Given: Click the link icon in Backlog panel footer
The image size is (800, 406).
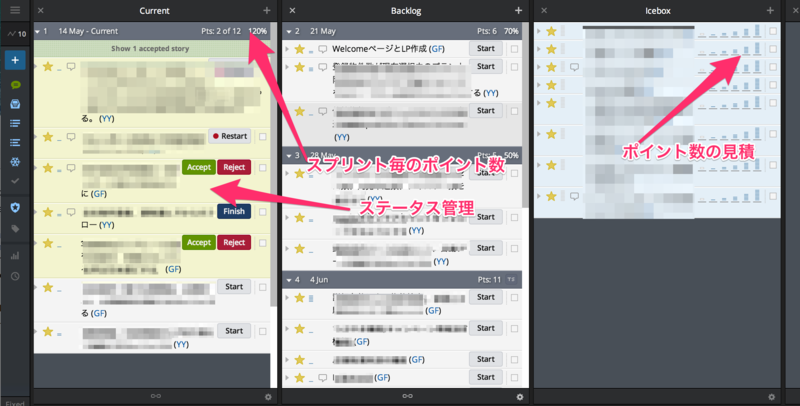Looking at the screenshot, I should coord(407,396).
